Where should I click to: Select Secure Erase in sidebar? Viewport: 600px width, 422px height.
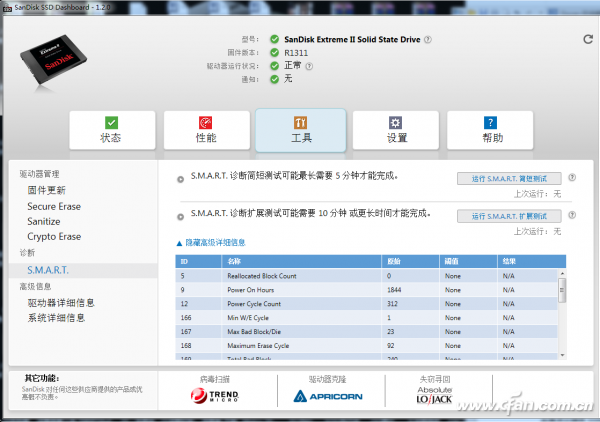click(x=54, y=206)
